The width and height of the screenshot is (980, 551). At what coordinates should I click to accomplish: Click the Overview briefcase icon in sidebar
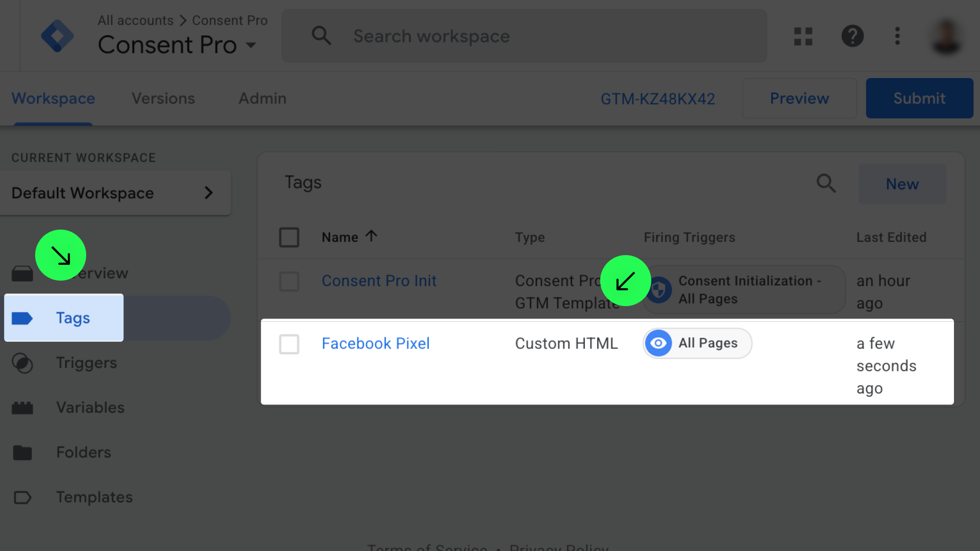coord(22,274)
